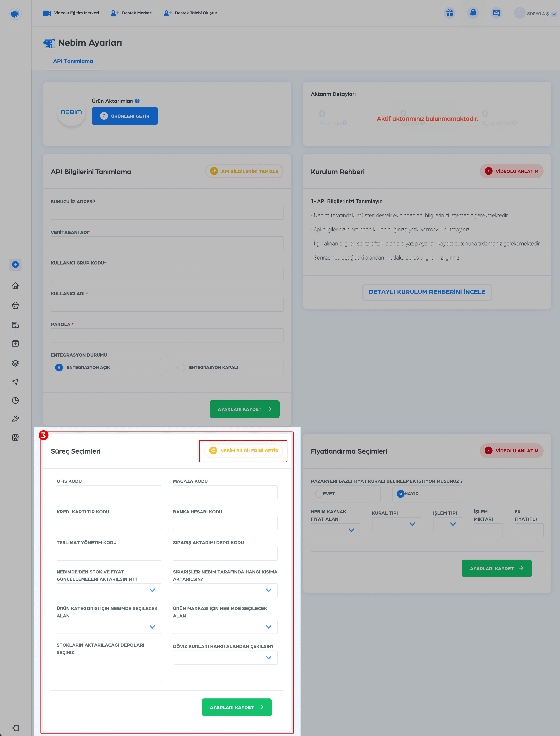The height and width of the screenshot is (736, 560).
Task: Click the Sopyo logo at top left
Action: (x=15, y=14)
